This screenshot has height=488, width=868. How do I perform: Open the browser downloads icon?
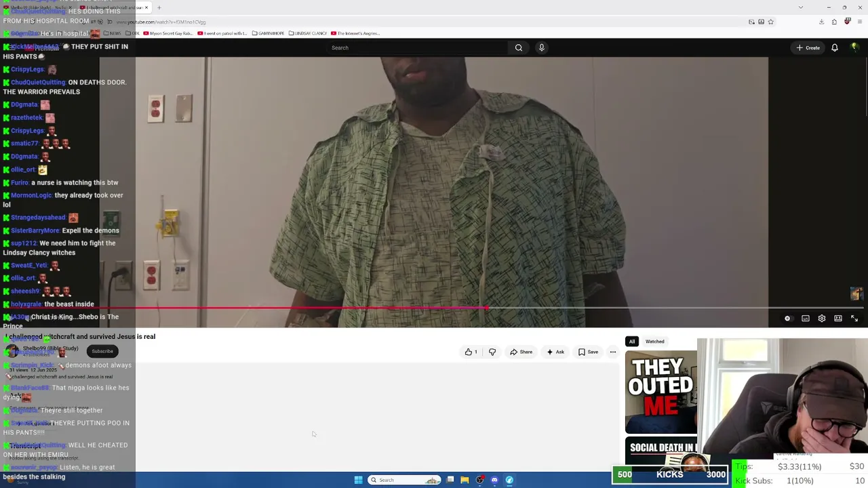tap(821, 22)
